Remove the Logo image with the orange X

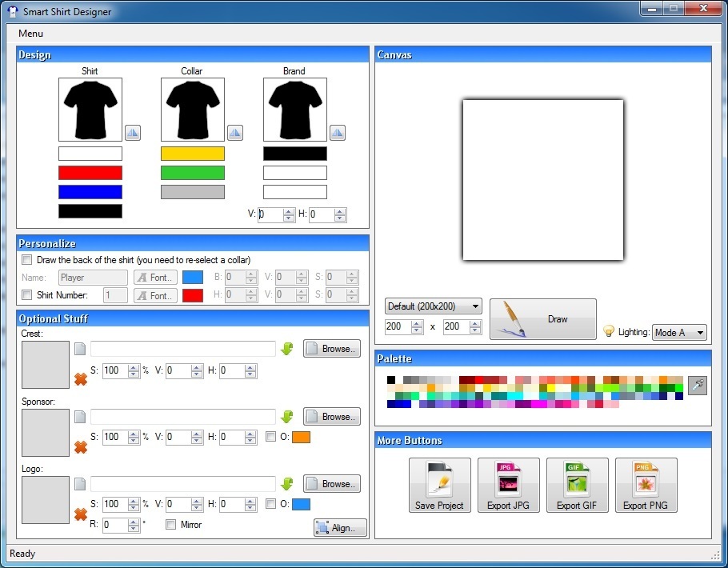click(x=81, y=514)
